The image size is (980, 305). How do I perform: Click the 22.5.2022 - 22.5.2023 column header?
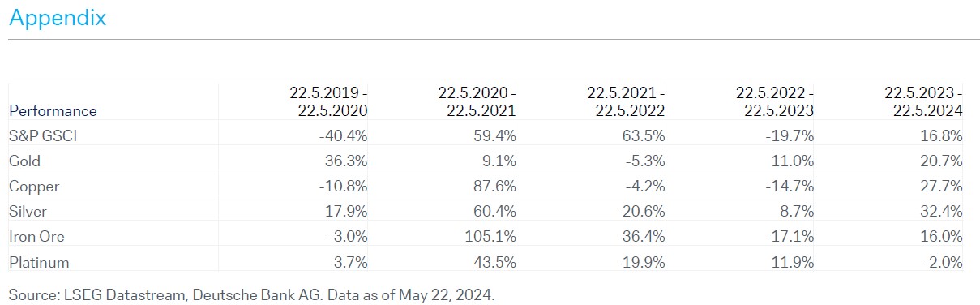click(x=775, y=102)
